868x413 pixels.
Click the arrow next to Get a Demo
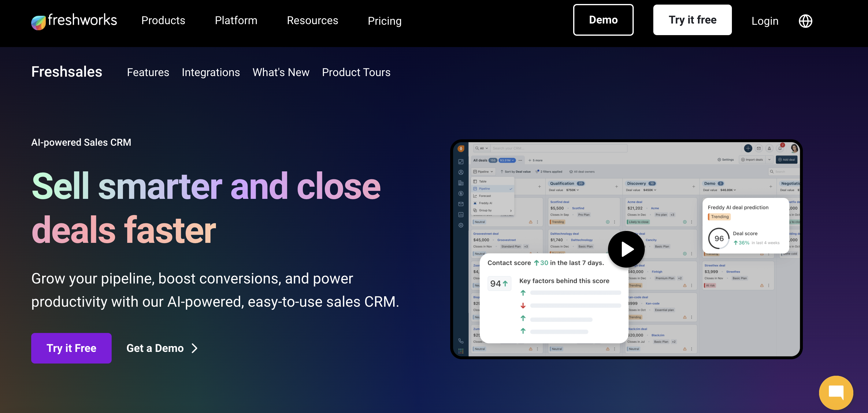[x=195, y=348]
